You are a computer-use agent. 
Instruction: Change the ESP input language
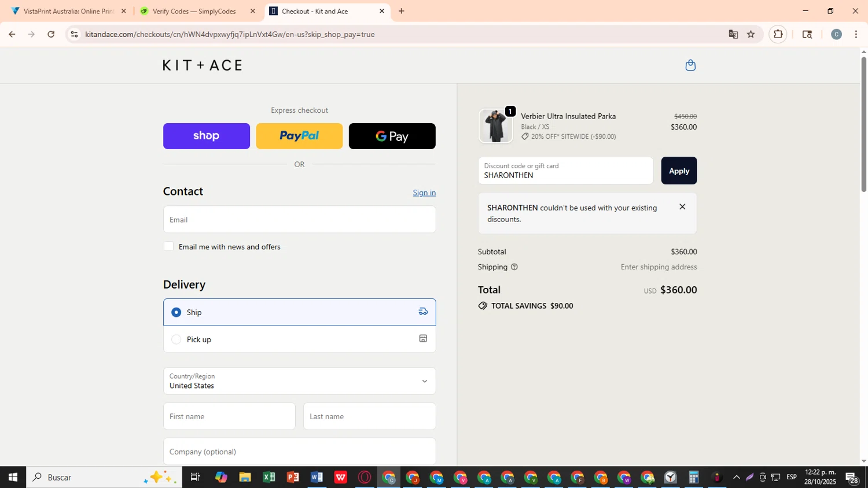click(792, 477)
